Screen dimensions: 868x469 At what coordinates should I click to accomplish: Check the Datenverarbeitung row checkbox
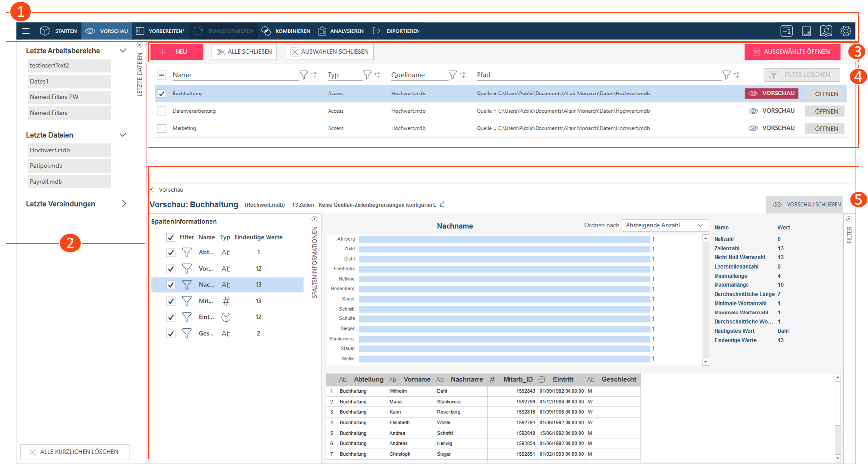click(161, 111)
